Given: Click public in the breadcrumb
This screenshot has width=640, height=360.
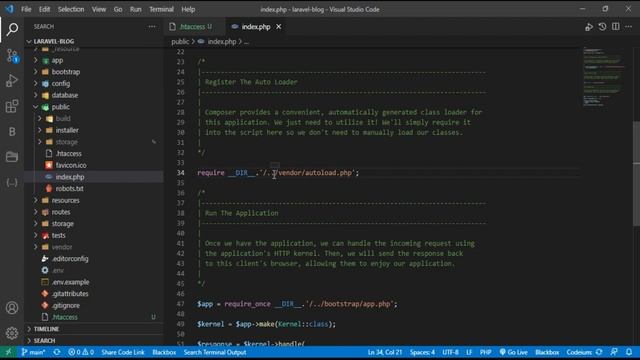Looking at the screenshot, I should point(180,42).
